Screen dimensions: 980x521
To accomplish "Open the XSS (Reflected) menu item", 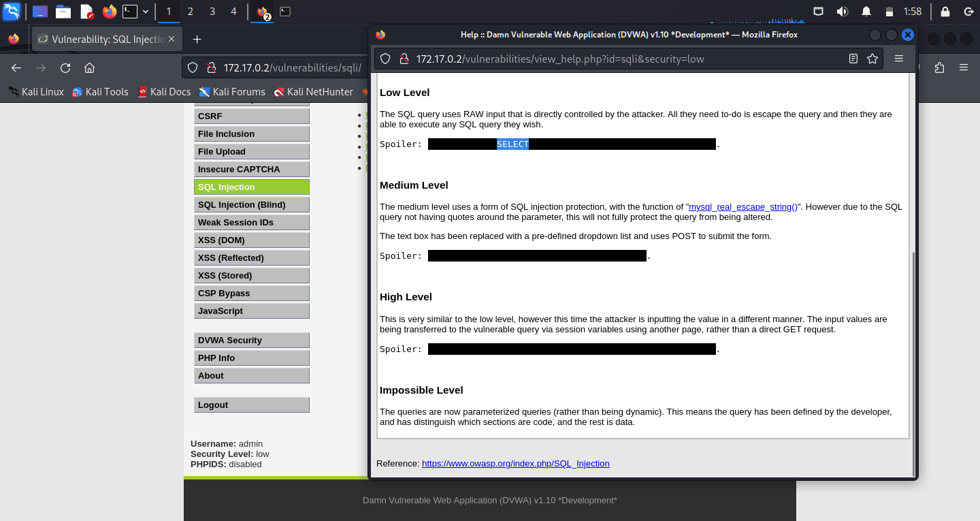I will [252, 258].
